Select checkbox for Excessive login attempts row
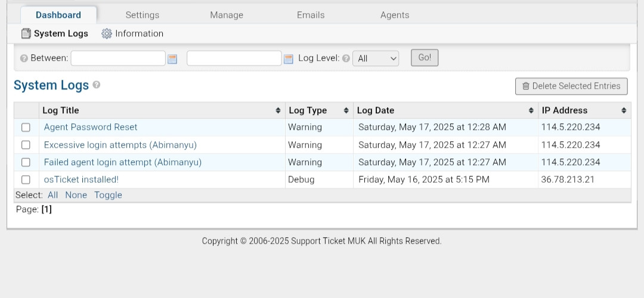Viewport: 644px width, 298px height. coord(26,145)
